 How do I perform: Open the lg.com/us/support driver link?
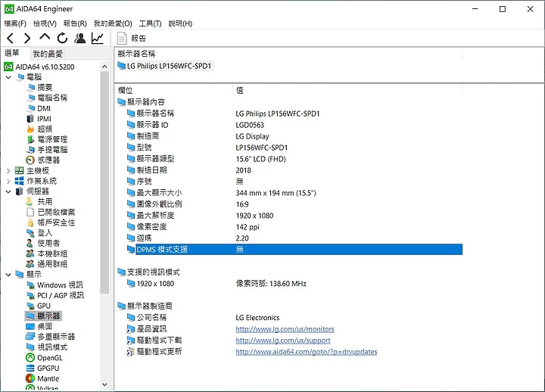(x=283, y=341)
